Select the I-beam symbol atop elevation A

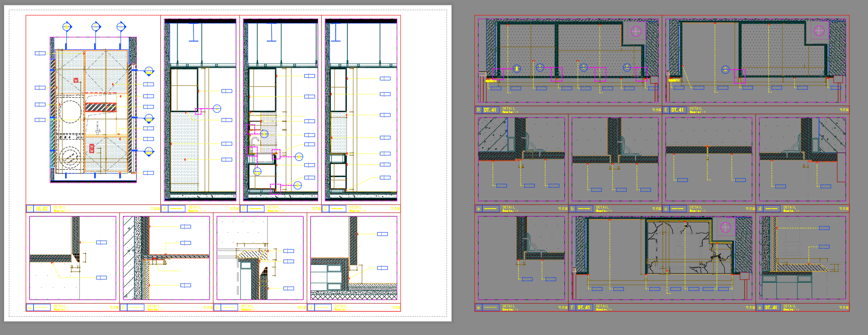click(x=194, y=32)
